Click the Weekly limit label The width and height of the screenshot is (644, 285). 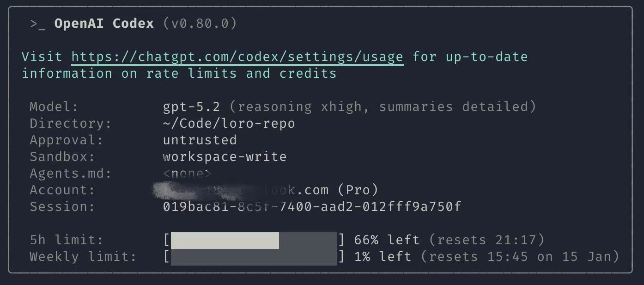click(83, 257)
